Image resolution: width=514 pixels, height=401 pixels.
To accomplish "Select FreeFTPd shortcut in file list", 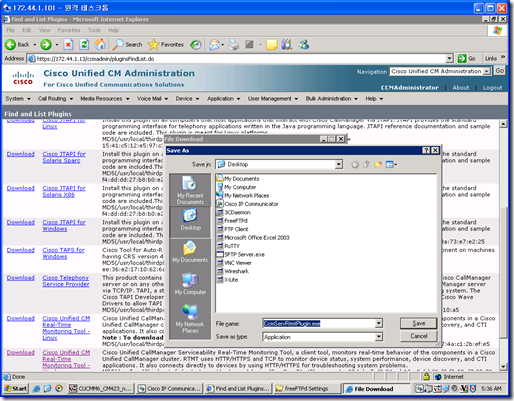I will 232,221.
